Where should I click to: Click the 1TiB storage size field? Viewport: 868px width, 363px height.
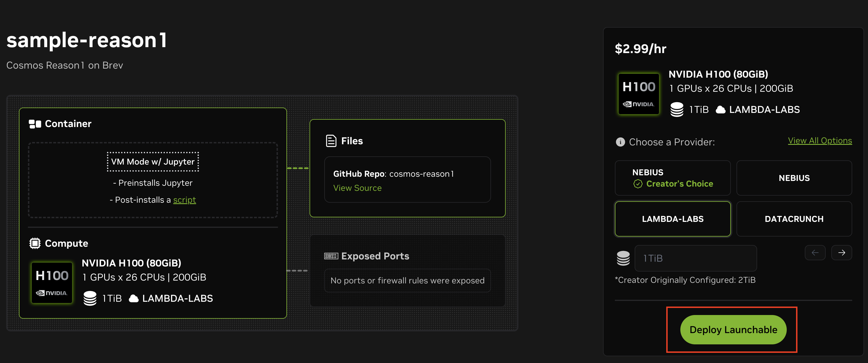point(696,258)
